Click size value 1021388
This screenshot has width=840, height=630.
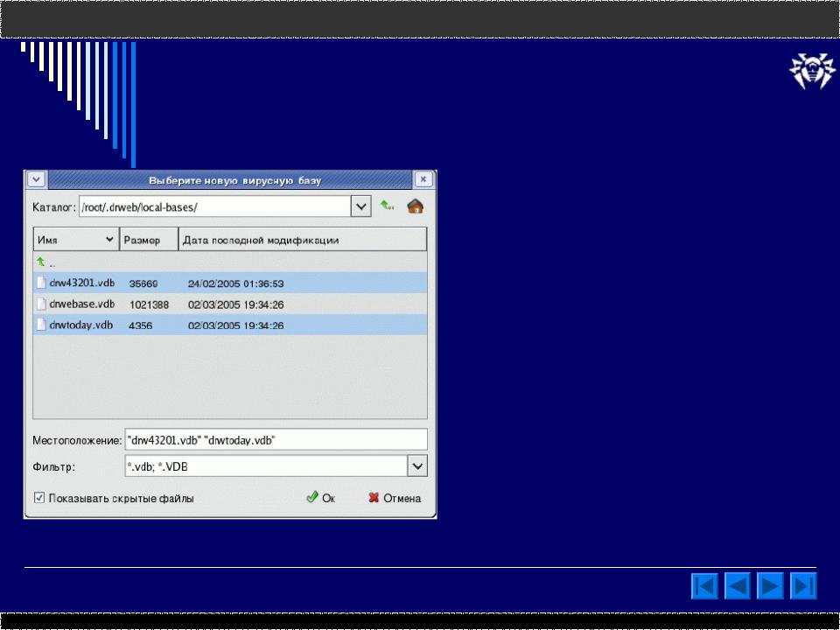point(149,304)
